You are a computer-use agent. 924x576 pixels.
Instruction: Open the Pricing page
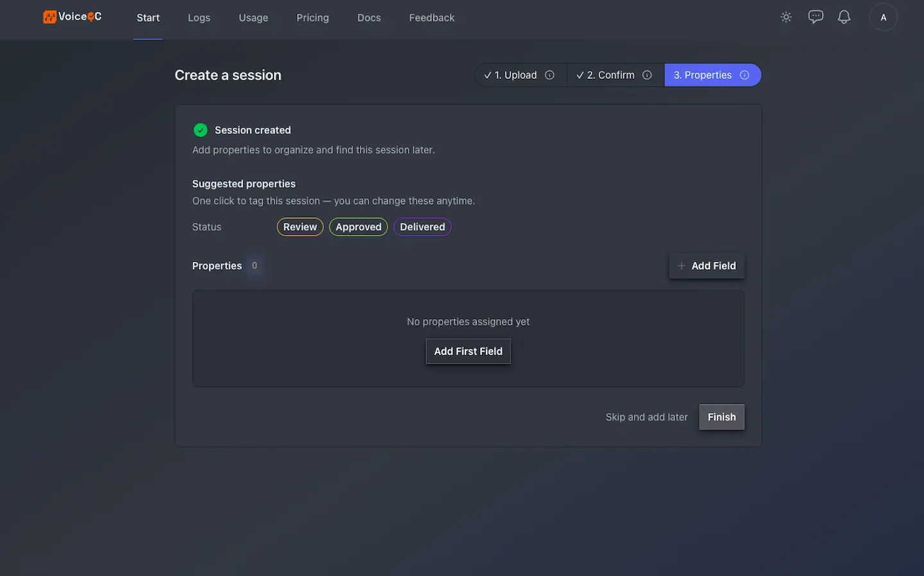(x=312, y=18)
